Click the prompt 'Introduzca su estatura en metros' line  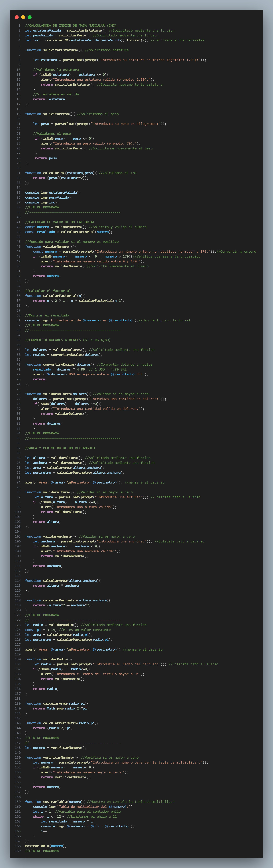pyautogui.click(x=120, y=60)
